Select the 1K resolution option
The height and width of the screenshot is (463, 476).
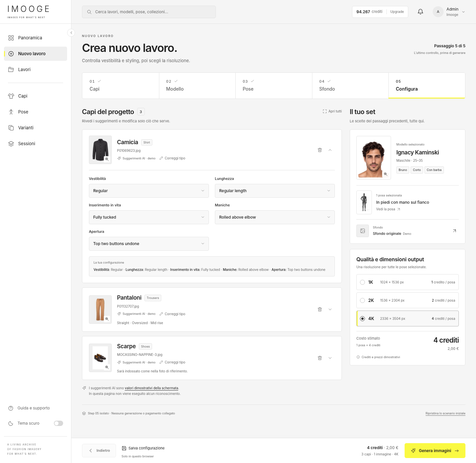(x=408, y=282)
